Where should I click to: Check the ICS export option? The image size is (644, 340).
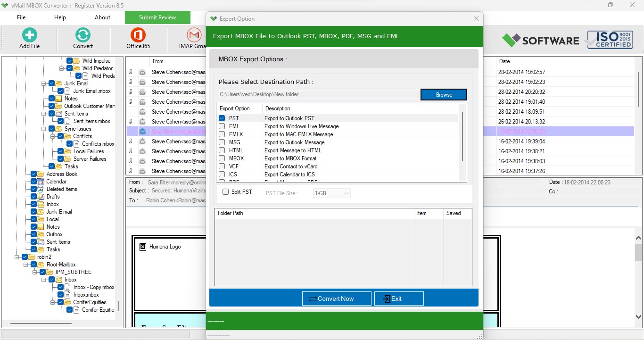pos(222,174)
